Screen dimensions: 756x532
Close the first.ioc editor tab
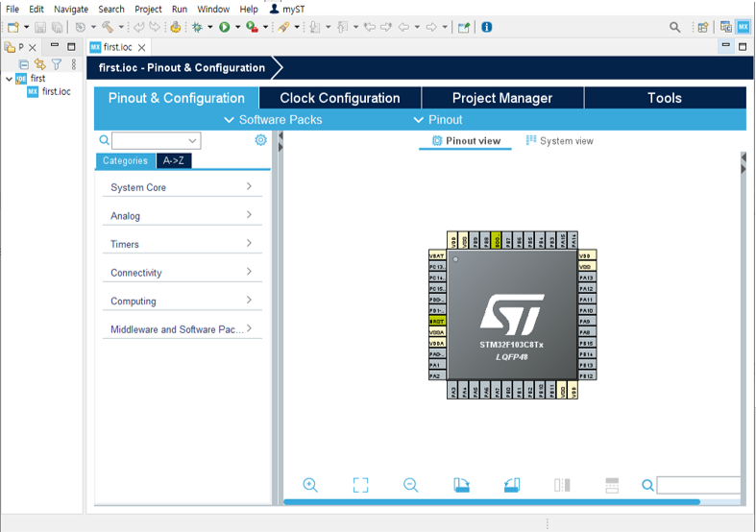[141, 47]
